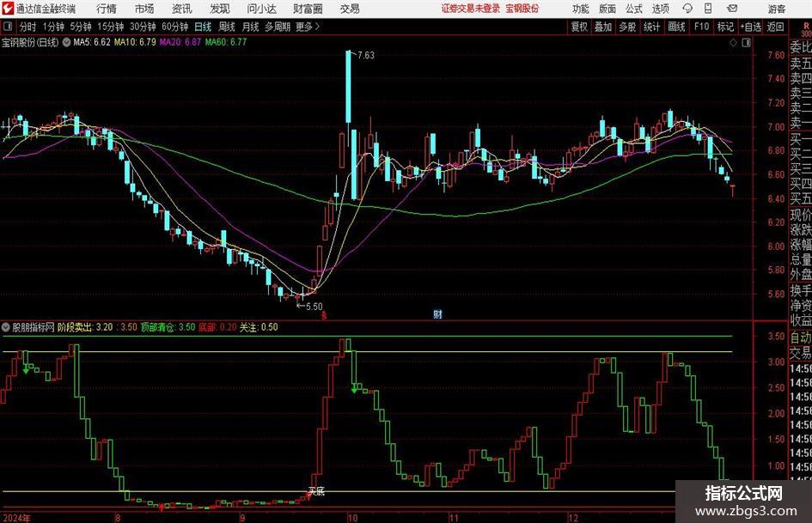This screenshot has height=523, width=812.
Task: Click the 通达信 red logo icon
Action: coord(8,9)
